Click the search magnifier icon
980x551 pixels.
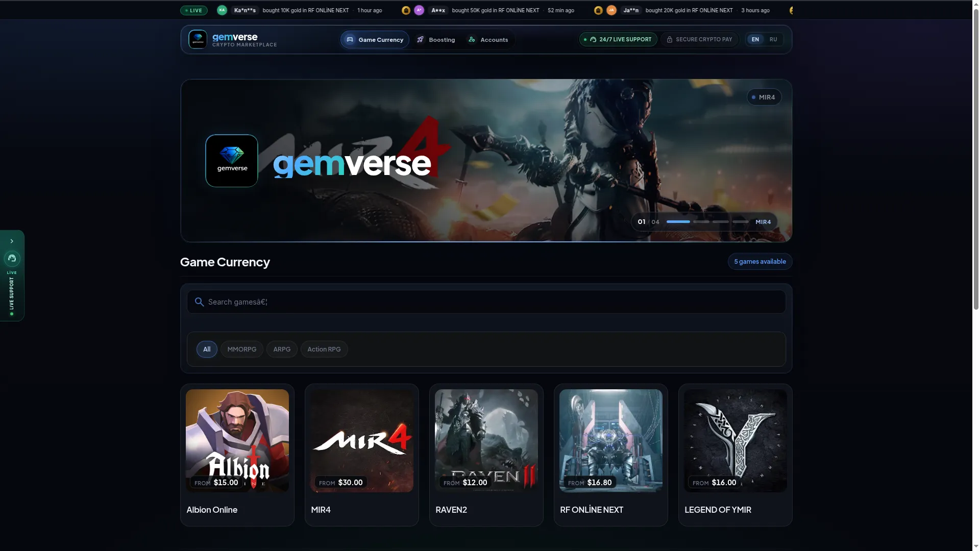click(x=200, y=302)
